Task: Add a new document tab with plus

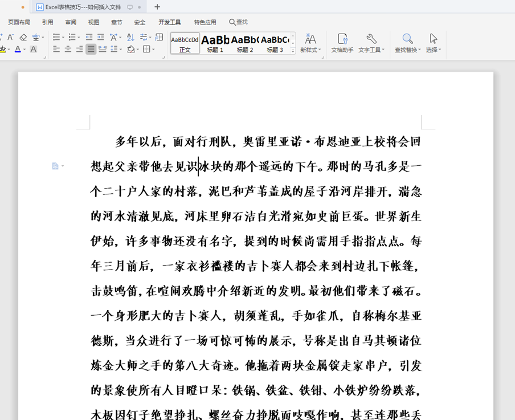Action: (157, 7)
